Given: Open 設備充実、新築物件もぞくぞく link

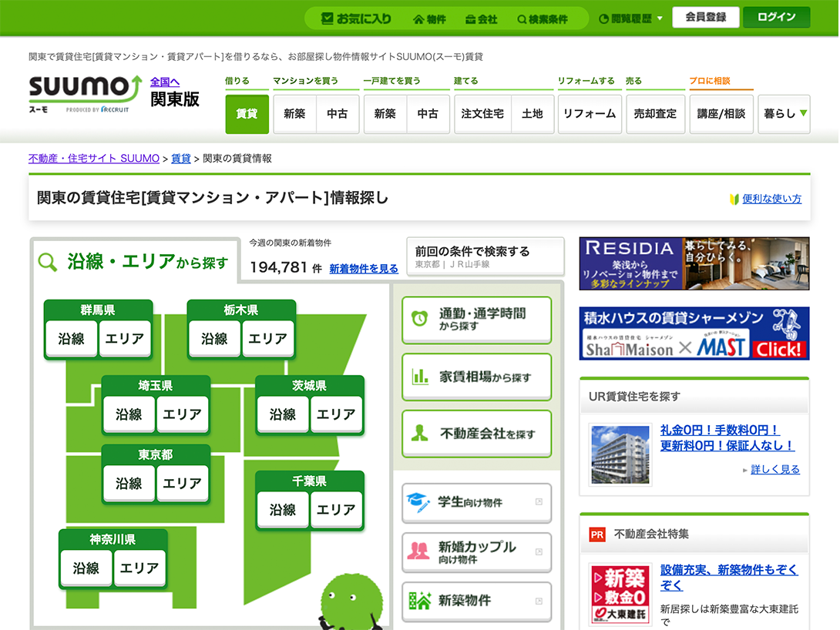Looking at the screenshot, I should 729,577.
